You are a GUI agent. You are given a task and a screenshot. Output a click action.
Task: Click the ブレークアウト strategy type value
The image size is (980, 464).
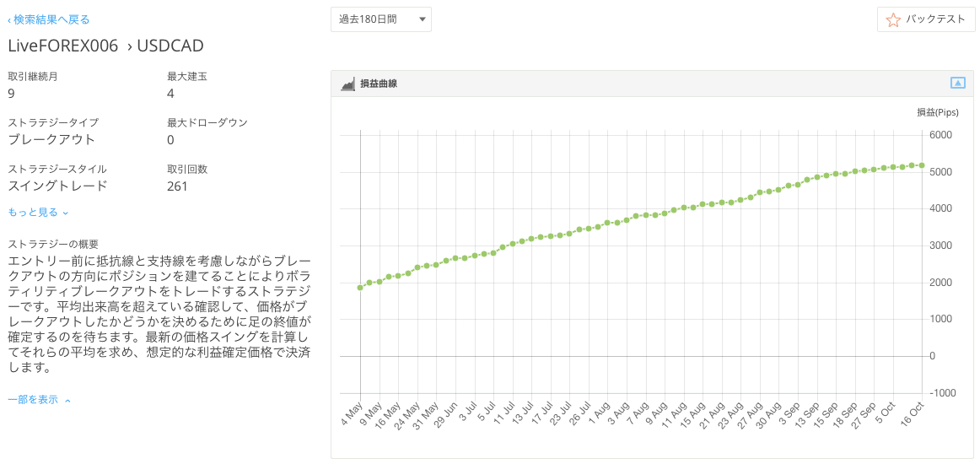tap(51, 139)
